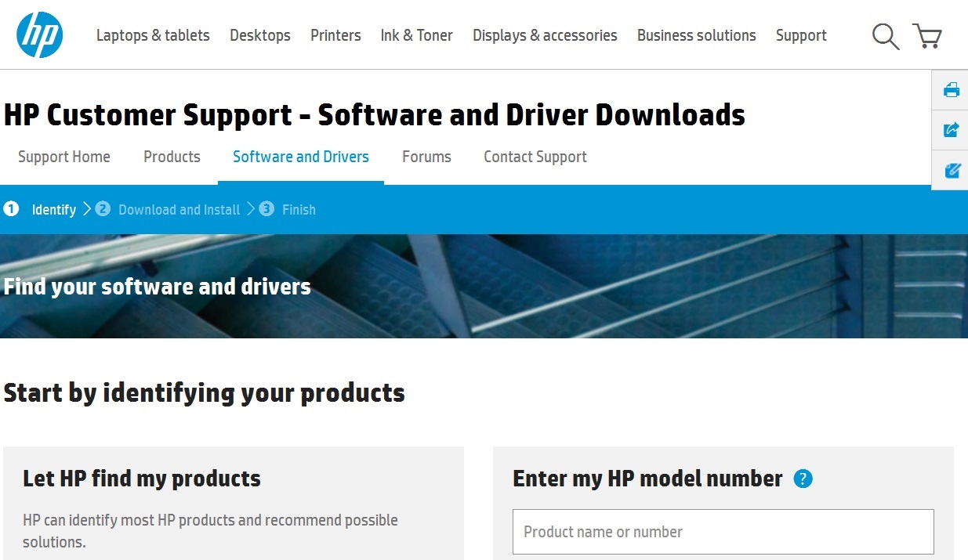Click the HP logo icon
Image resolution: width=968 pixels, height=560 pixels.
tap(39, 34)
